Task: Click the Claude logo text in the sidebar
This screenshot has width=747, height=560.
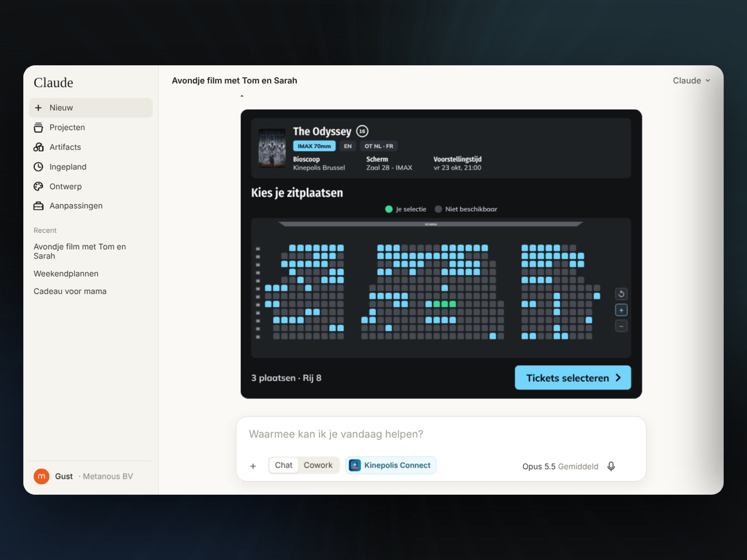Action: click(x=54, y=83)
